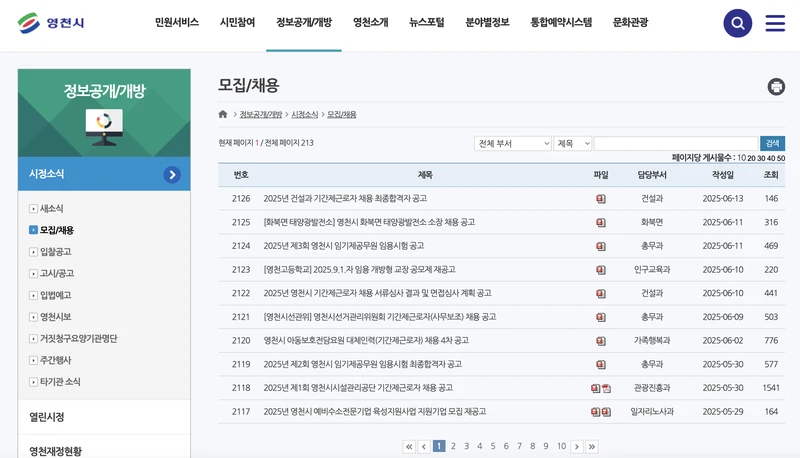Jump to last page of pagination

click(x=591, y=447)
